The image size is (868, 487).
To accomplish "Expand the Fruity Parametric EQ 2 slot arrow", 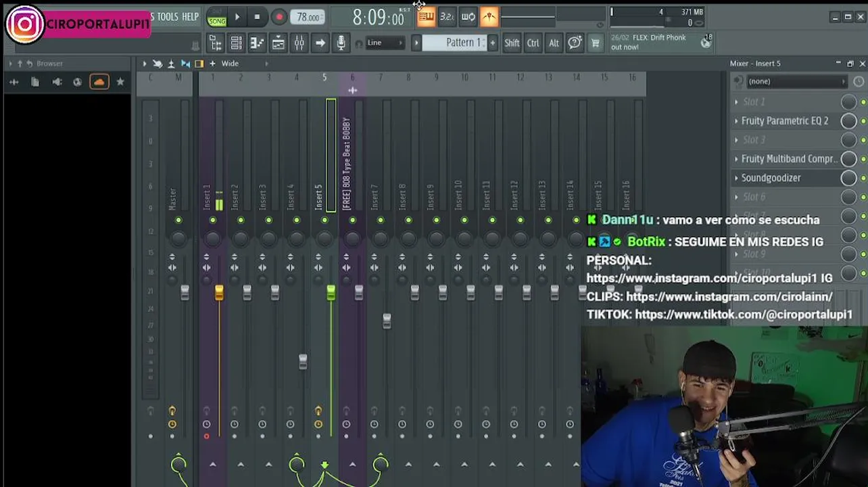I will pos(736,121).
